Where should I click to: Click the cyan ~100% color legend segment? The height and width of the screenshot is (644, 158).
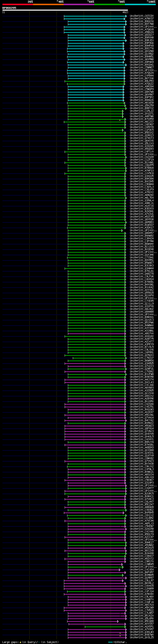[140, 4]
